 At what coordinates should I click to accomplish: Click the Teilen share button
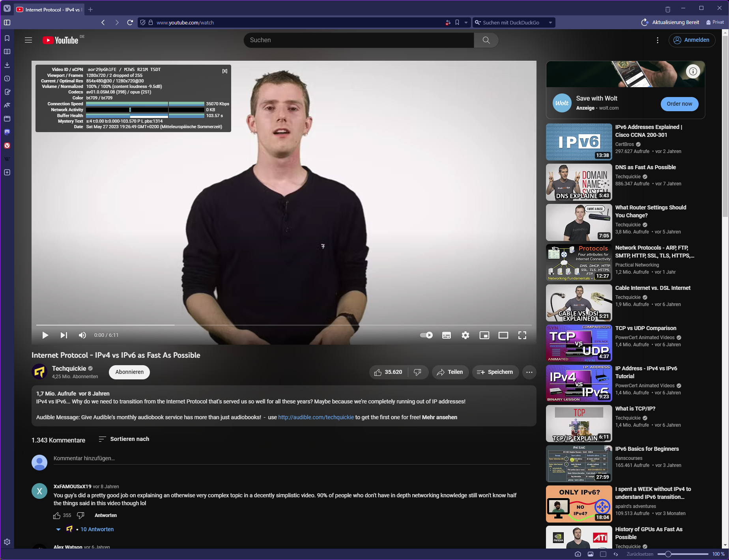click(450, 372)
